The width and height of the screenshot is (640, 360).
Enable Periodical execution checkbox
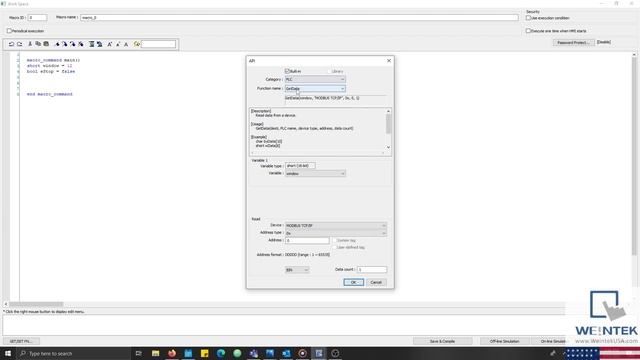tap(9, 31)
